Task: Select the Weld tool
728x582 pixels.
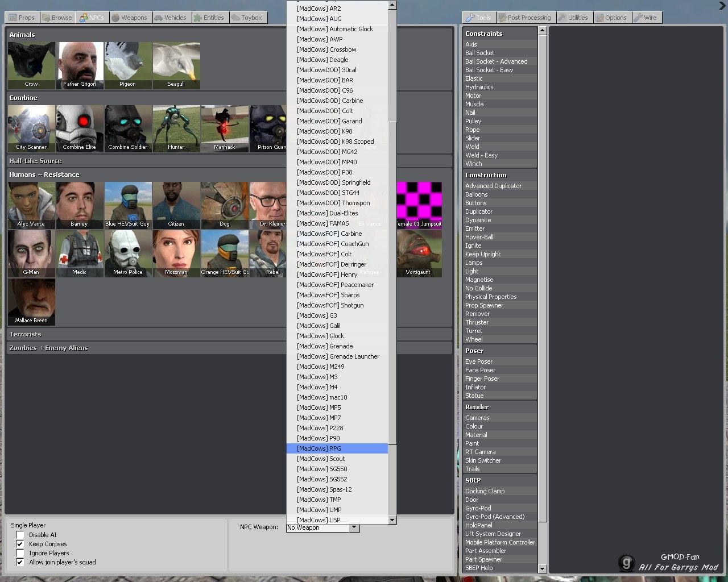Action: 500,147
